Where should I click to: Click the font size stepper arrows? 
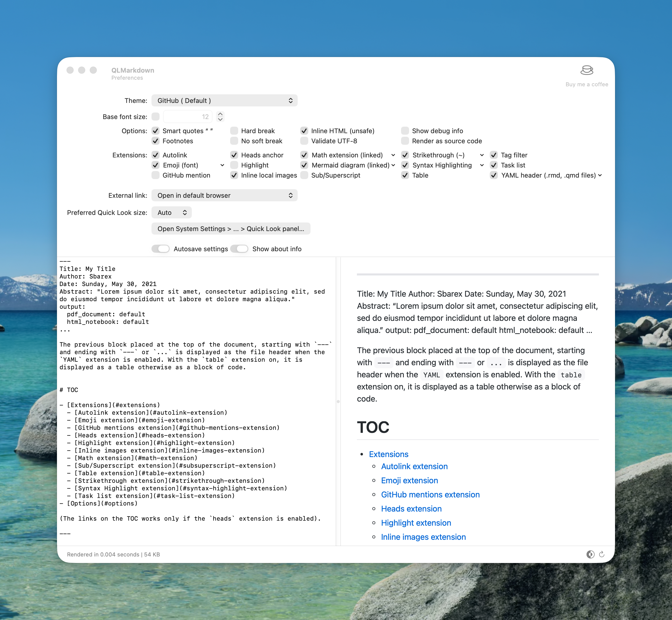220,117
